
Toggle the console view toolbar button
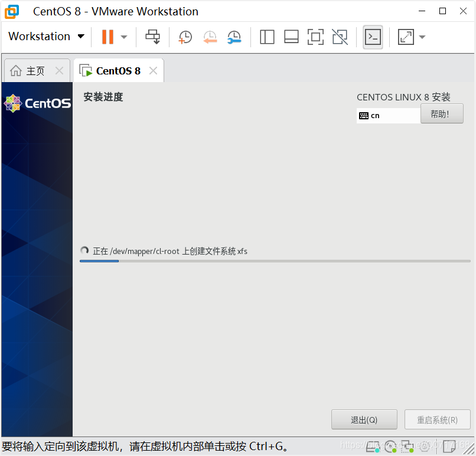click(373, 37)
